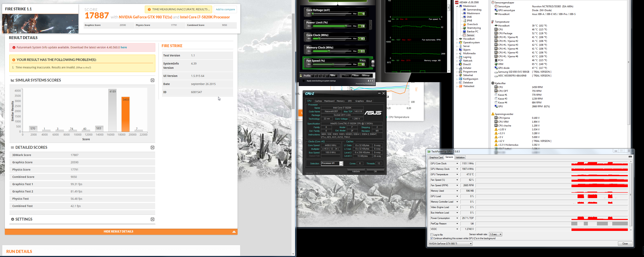Switch to Memory tab in CPU-Z
The height and width of the screenshot is (257, 644).
point(340,101)
